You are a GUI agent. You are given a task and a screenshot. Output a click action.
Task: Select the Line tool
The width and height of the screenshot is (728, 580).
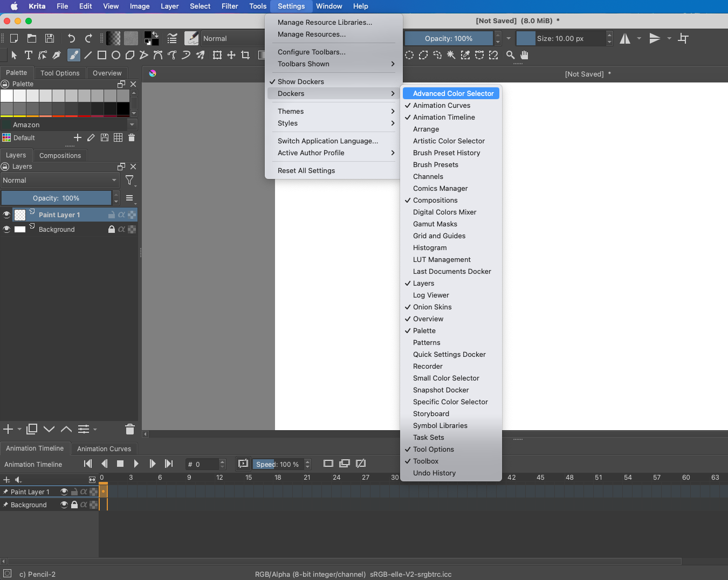coord(88,55)
